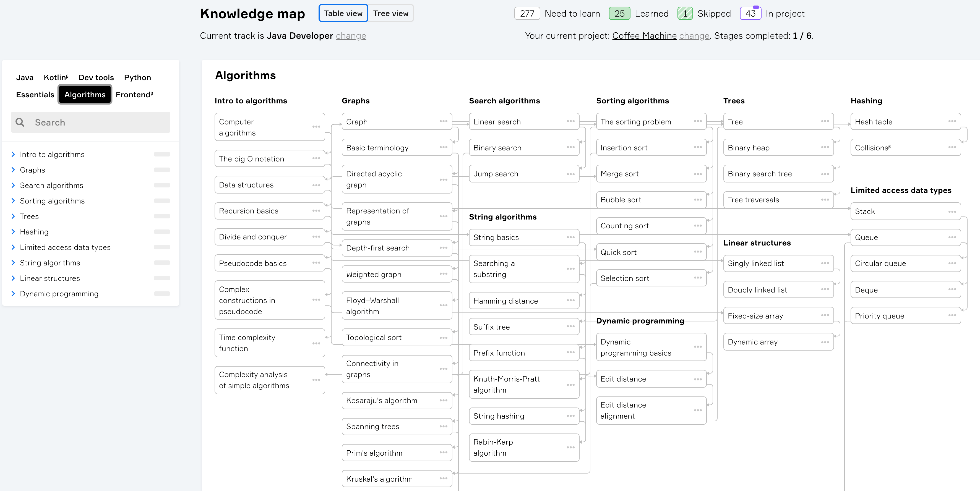
Task: Open Coffee Machine project link
Action: click(x=644, y=36)
